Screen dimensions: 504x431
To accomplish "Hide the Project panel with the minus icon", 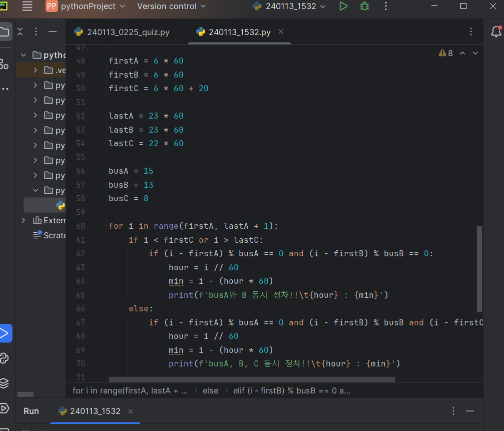I will click(x=53, y=32).
